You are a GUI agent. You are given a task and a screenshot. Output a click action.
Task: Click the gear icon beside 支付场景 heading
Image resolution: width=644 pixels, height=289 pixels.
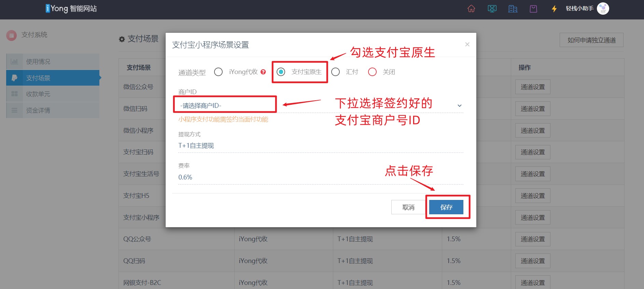pyautogui.click(x=122, y=39)
